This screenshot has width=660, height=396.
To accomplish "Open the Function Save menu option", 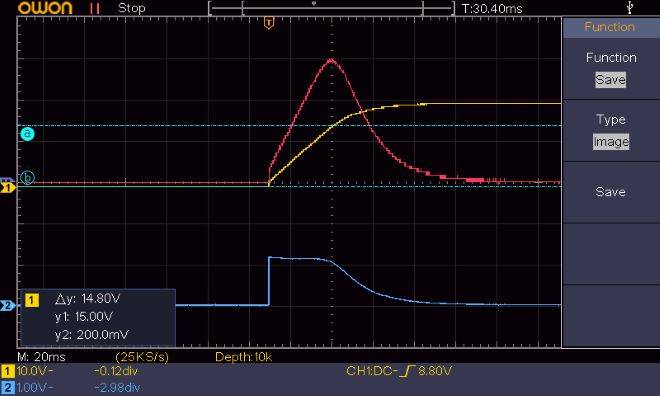I will (x=611, y=69).
